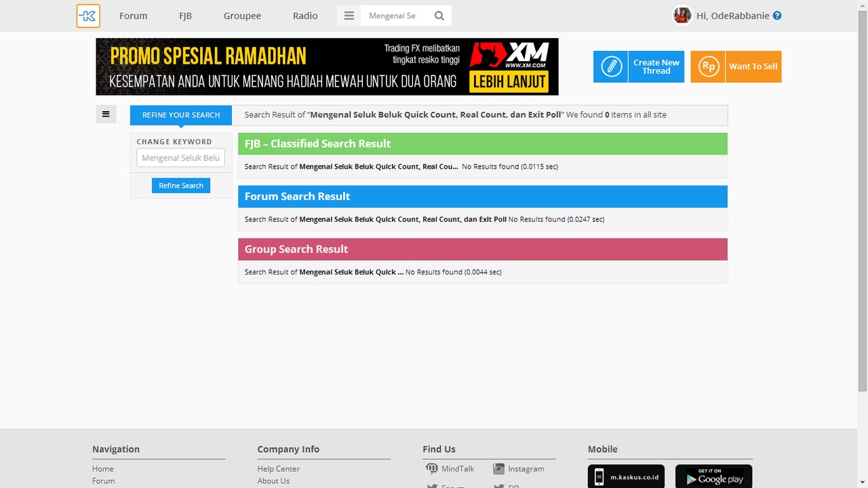This screenshot has height=488, width=868.
Task: Click the pencil icon of Create New Thread
Action: click(x=611, y=66)
